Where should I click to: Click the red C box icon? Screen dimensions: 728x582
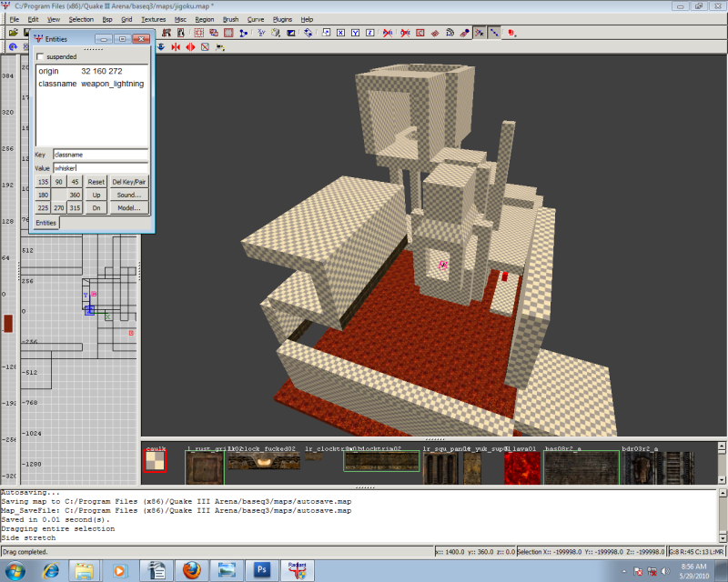(420, 33)
